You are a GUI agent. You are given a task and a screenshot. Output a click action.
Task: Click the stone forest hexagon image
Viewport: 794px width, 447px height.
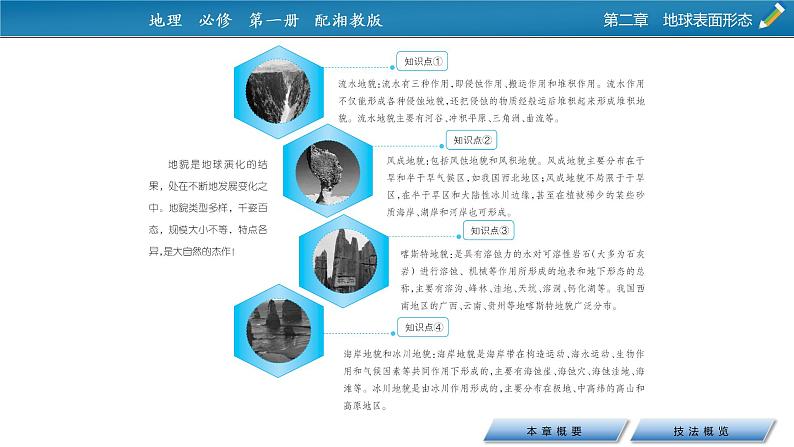click(344, 261)
